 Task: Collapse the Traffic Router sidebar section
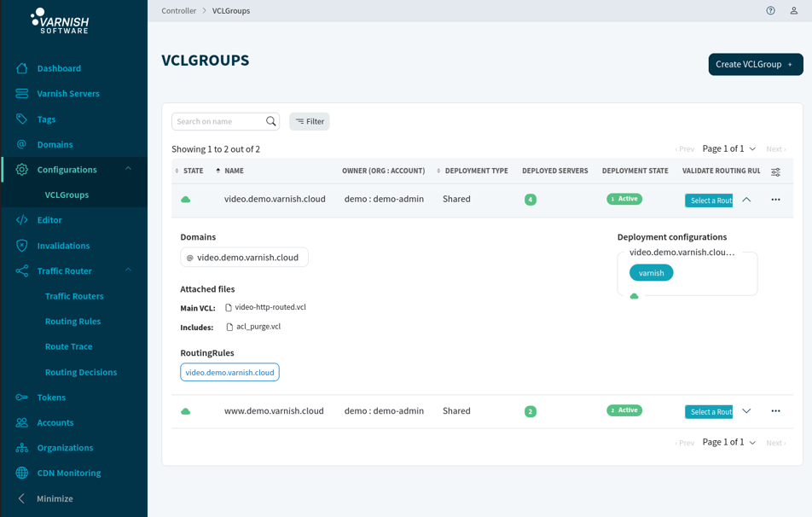point(128,270)
